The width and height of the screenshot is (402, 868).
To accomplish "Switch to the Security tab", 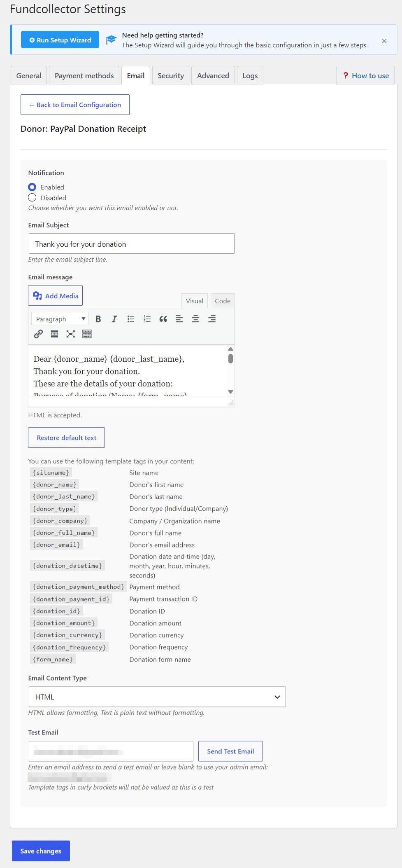I will [171, 76].
